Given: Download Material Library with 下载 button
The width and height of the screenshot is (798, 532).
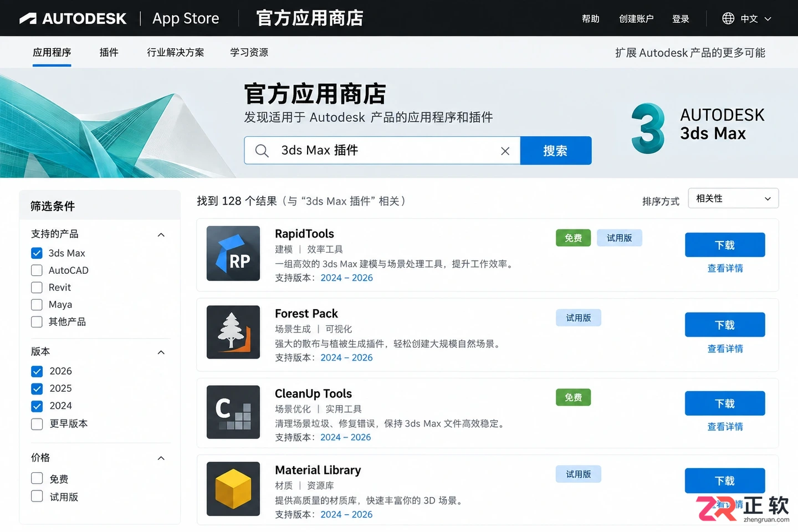Looking at the screenshot, I should coord(725,480).
